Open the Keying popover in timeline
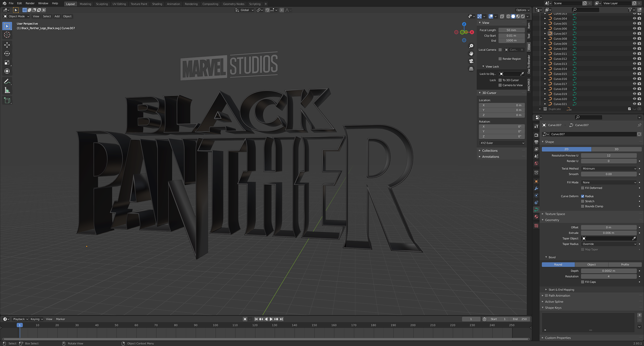Screen dimensions: 644x346 click(37, 319)
